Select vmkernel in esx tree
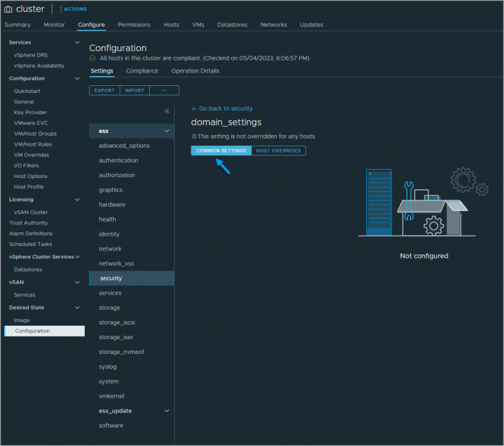 112,396
